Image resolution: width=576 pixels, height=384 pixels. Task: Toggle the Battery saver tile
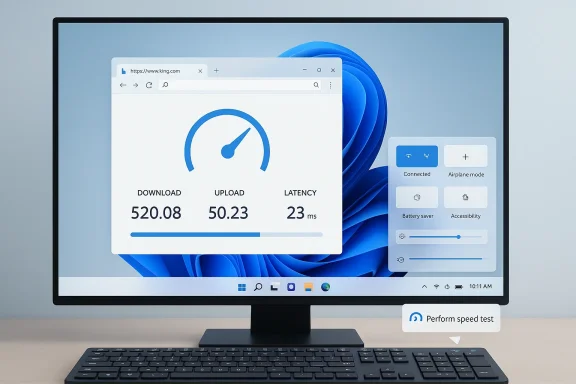[417, 197]
